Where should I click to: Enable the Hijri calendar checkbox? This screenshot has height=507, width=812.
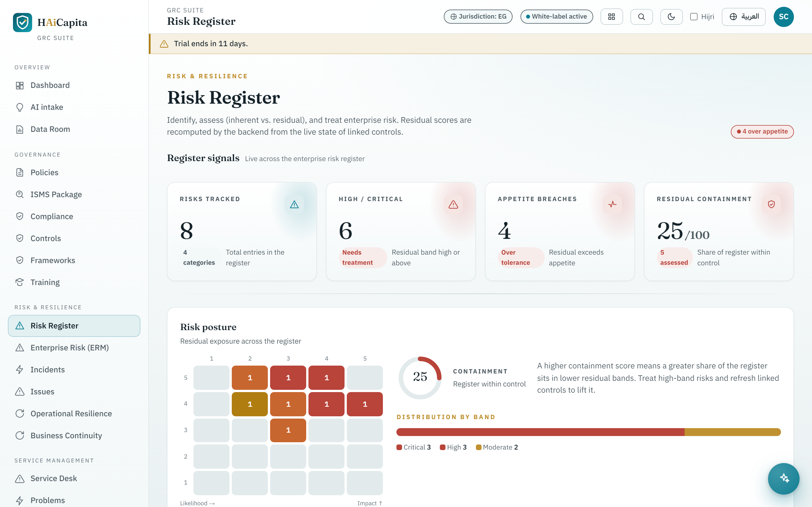(x=694, y=17)
